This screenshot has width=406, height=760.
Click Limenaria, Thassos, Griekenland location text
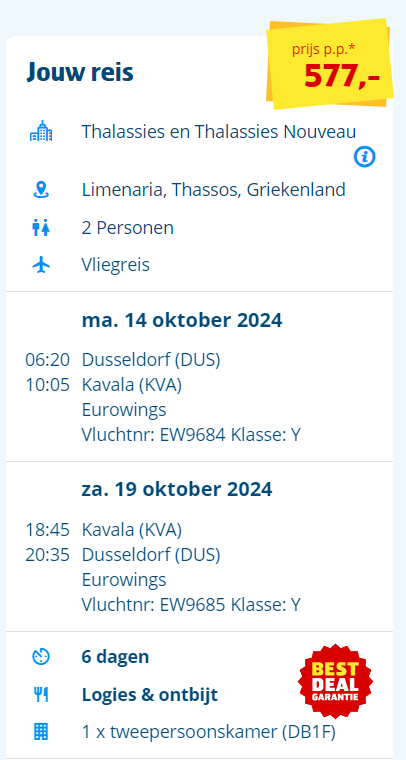pyautogui.click(x=213, y=190)
